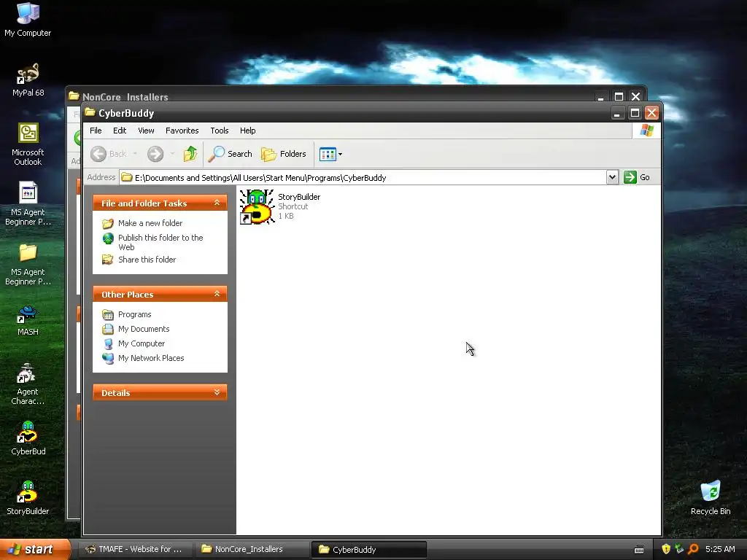Go to Programs in Other Places
Viewport: 747px width, 560px height.
pos(134,315)
